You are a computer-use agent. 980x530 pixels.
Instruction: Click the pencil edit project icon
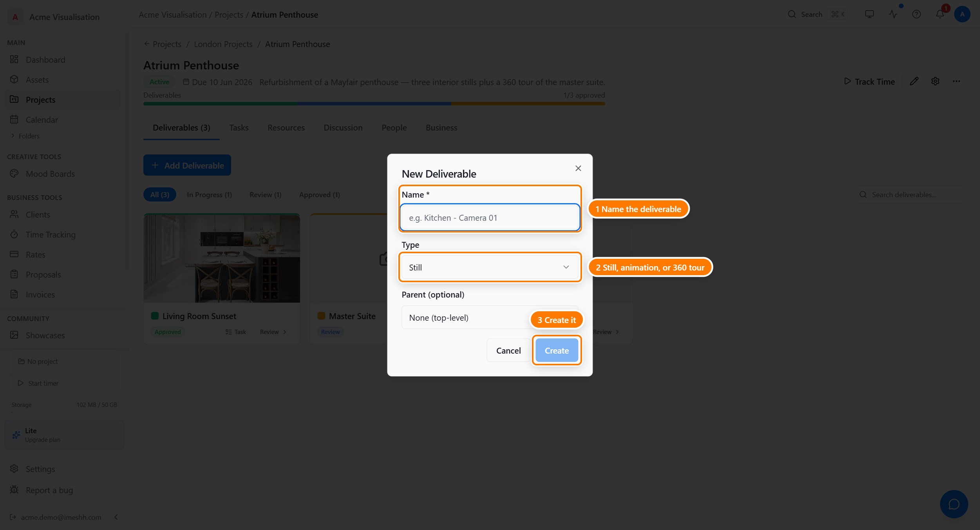pos(914,81)
